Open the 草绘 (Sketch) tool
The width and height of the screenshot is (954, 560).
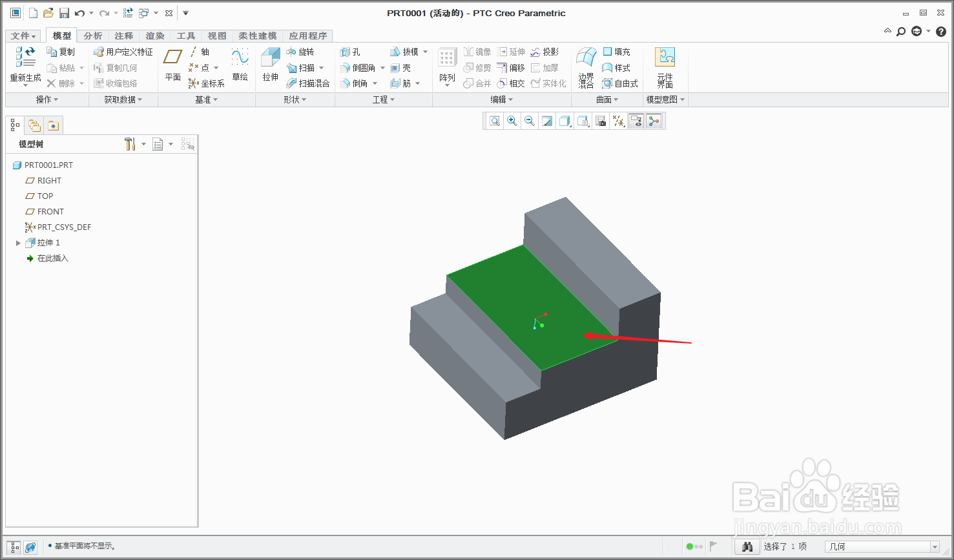point(240,64)
